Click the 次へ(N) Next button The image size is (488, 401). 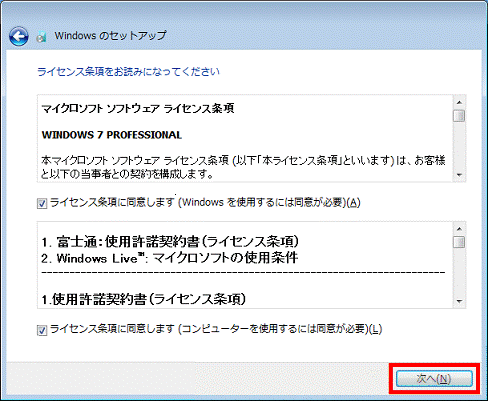pyautogui.click(x=434, y=379)
